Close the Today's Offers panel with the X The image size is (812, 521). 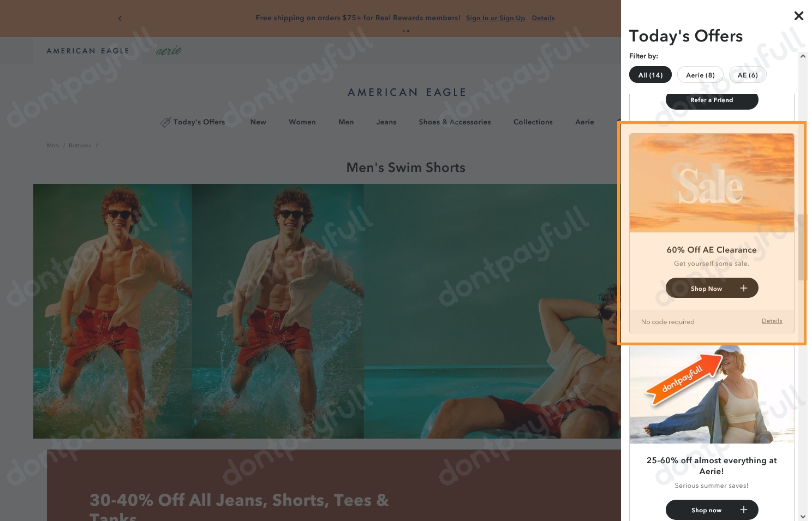tap(799, 16)
